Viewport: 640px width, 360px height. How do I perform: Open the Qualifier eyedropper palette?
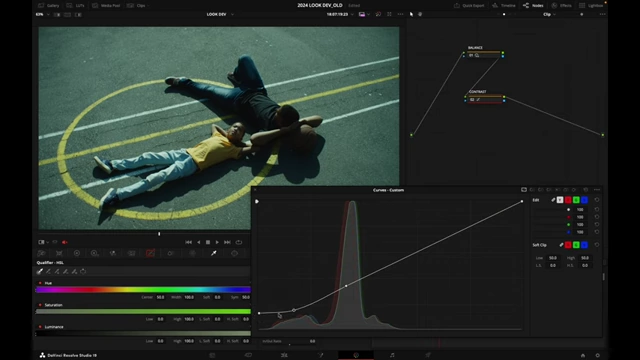tap(213, 253)
